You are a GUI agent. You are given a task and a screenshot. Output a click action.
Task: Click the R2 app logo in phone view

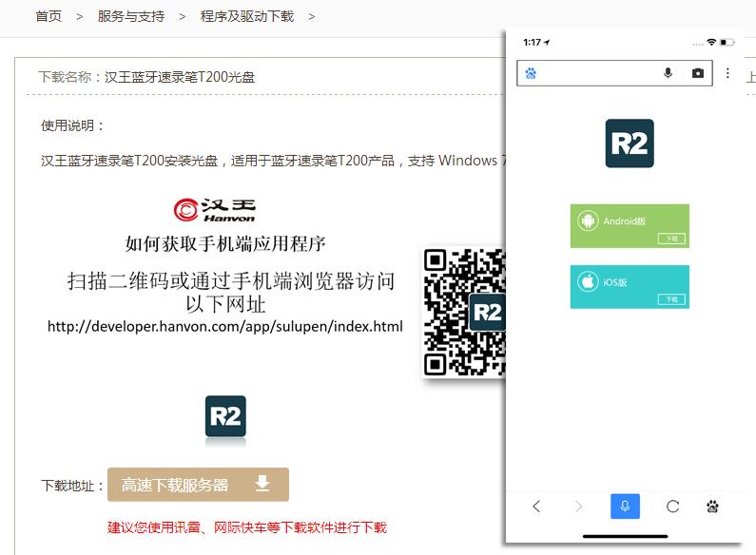tap(630, 144)
